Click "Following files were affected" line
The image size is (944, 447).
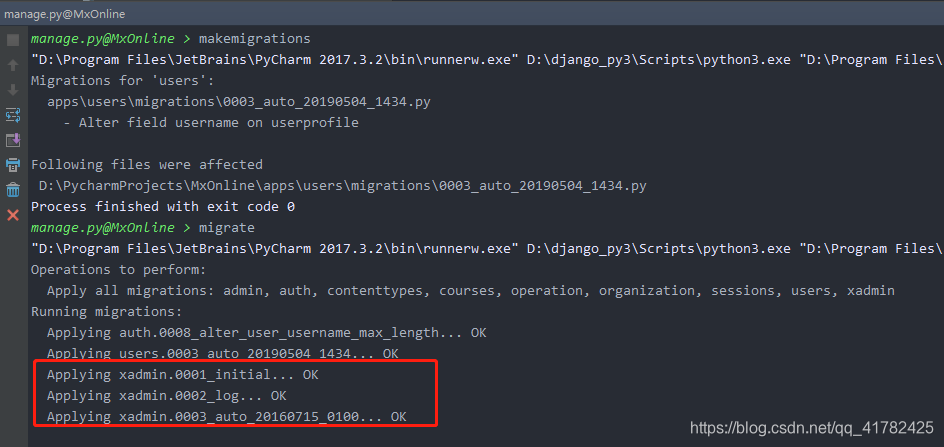[x=147, y=164]
